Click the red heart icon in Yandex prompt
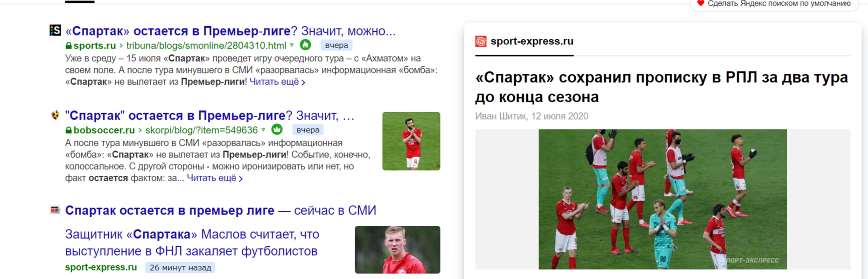The height and width of the screenshot is (279, 868). point(700,3)
